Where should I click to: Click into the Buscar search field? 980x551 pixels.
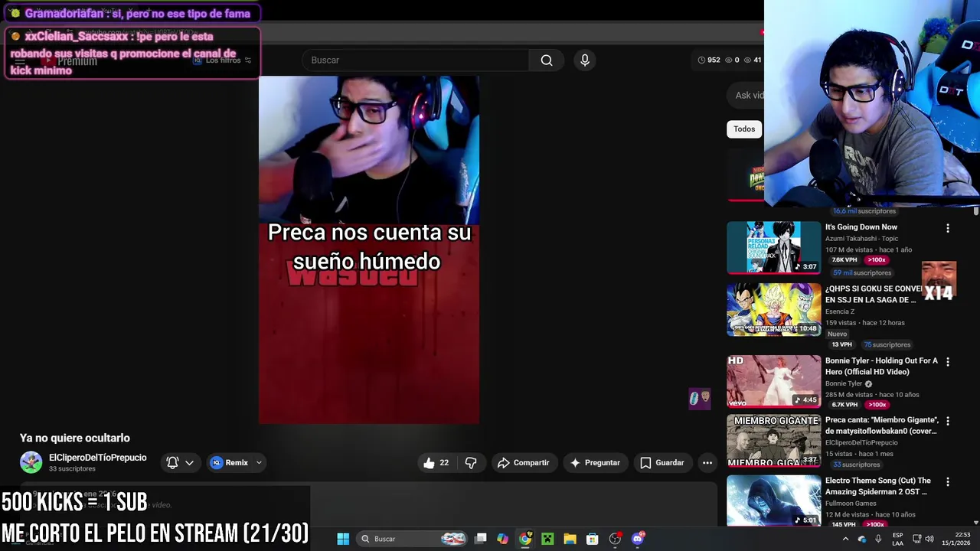[415, 60]
